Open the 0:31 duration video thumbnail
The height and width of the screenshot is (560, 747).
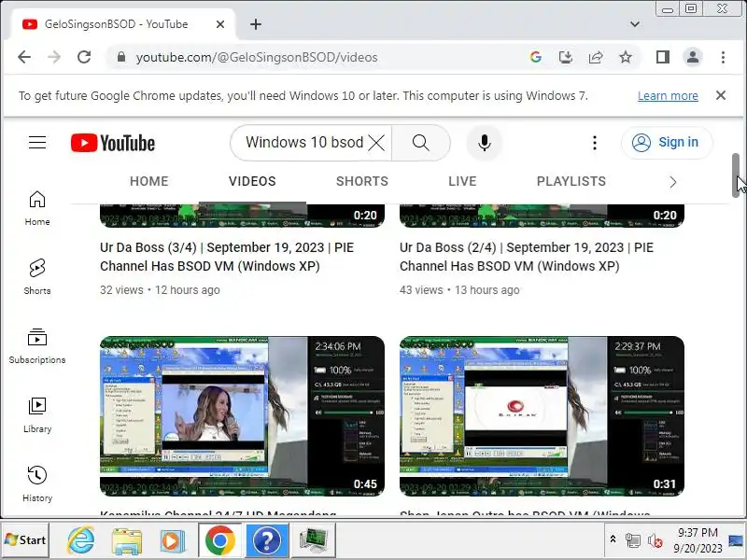click(542, 416)
